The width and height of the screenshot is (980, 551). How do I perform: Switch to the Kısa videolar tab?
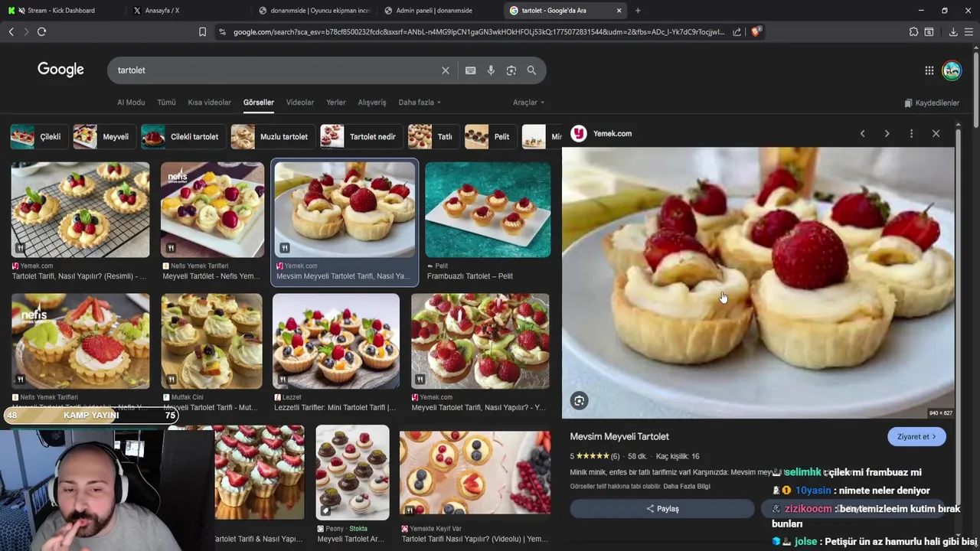pyautogui.click(x=209, y=103)
